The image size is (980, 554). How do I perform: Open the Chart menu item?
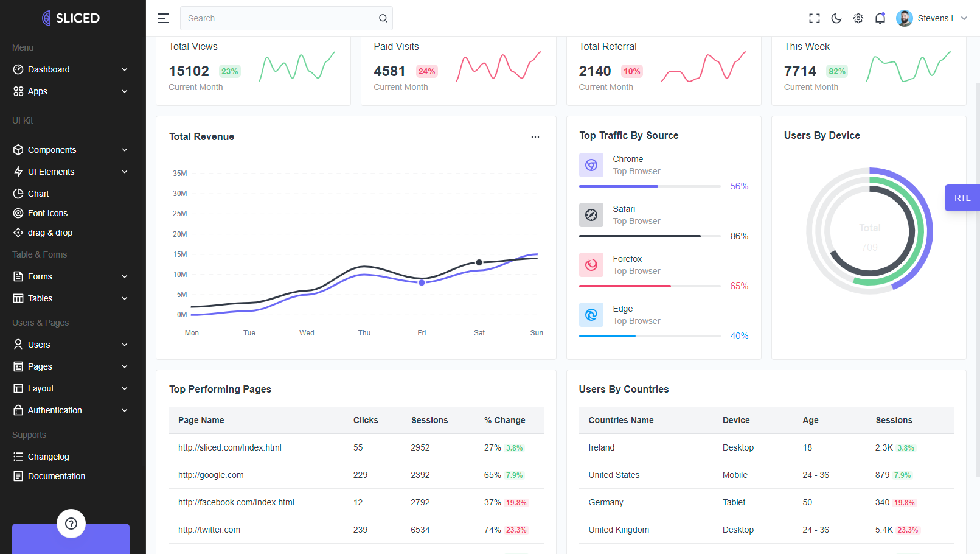tap(38, 194)
